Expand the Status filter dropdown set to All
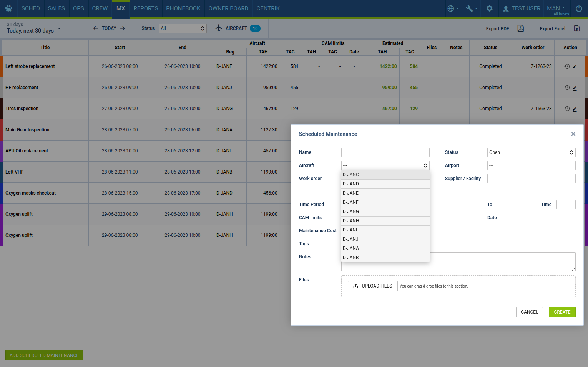Screen dimensions: 588x367 click(183, 28)
